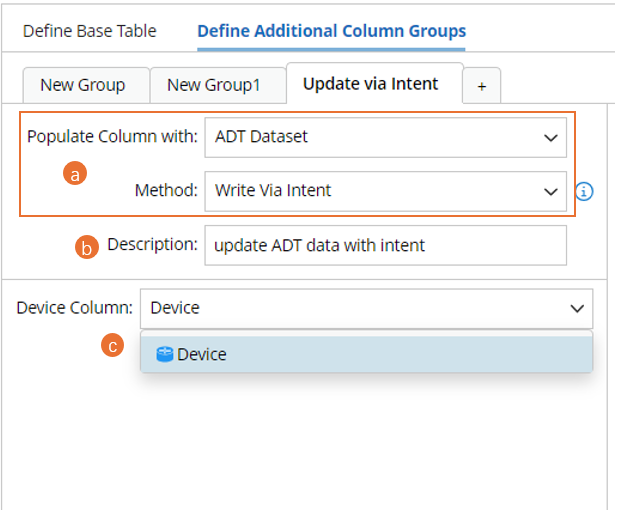The image size is (619, 518).
Task: Switch to Define Base Table tab
Action: pyautogui.click(x=90, y=31)
